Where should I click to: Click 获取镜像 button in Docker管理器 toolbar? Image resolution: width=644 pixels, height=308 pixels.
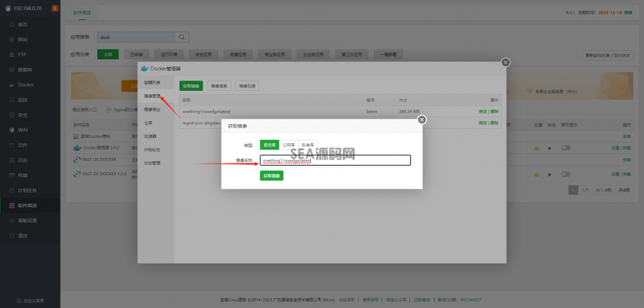pyautogui.click(x=191, y=86)
